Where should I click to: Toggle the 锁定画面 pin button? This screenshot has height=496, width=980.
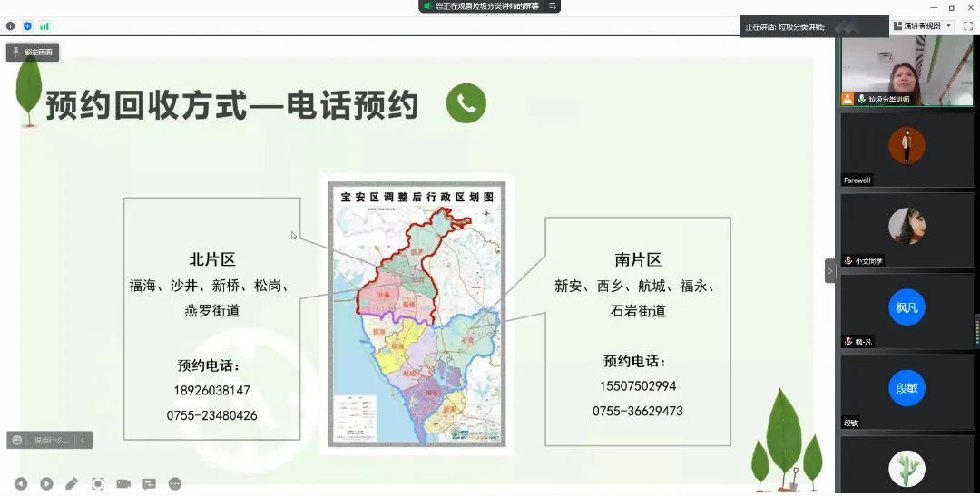coord(33,53)
